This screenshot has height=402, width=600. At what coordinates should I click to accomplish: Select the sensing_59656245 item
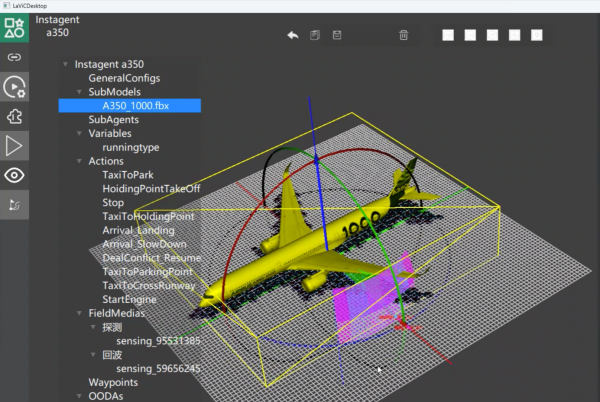(158, 368)
